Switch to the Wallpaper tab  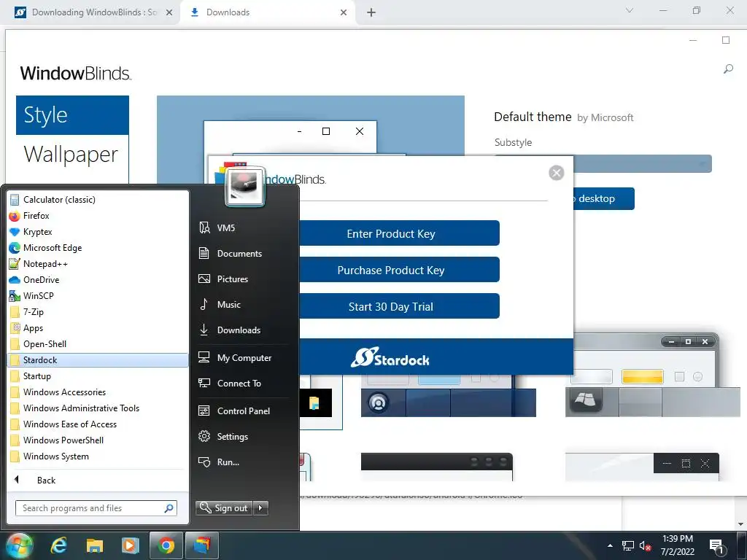72,155
